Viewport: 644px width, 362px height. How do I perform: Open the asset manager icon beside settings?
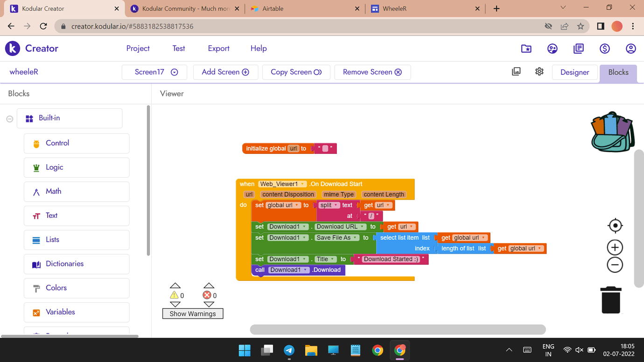[x=516, y=72]
